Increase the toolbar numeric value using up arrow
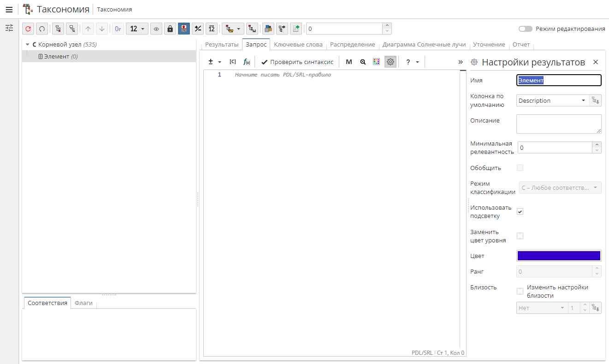This screenshot has width=609, height=364. tap(387, 26)
